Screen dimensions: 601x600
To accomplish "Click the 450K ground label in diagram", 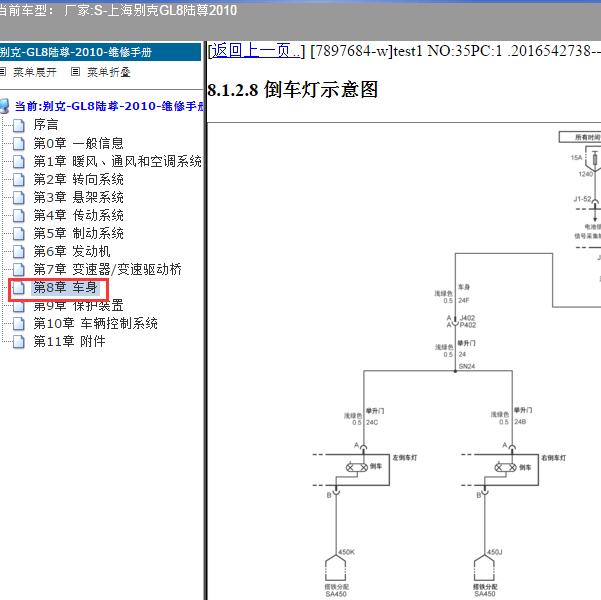I will pyautogui.click(x=346, y=552).
